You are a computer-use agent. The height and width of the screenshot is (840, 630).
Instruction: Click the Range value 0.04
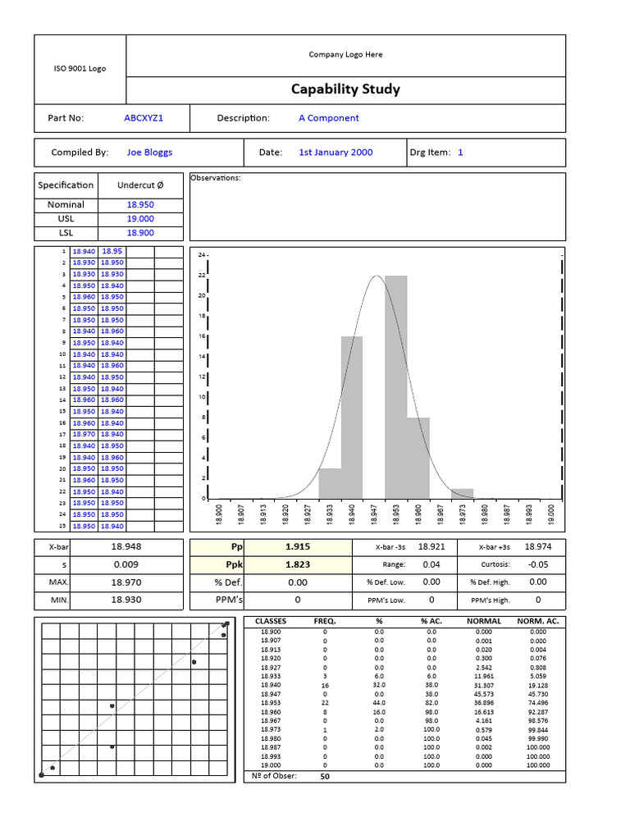[431, 564]
